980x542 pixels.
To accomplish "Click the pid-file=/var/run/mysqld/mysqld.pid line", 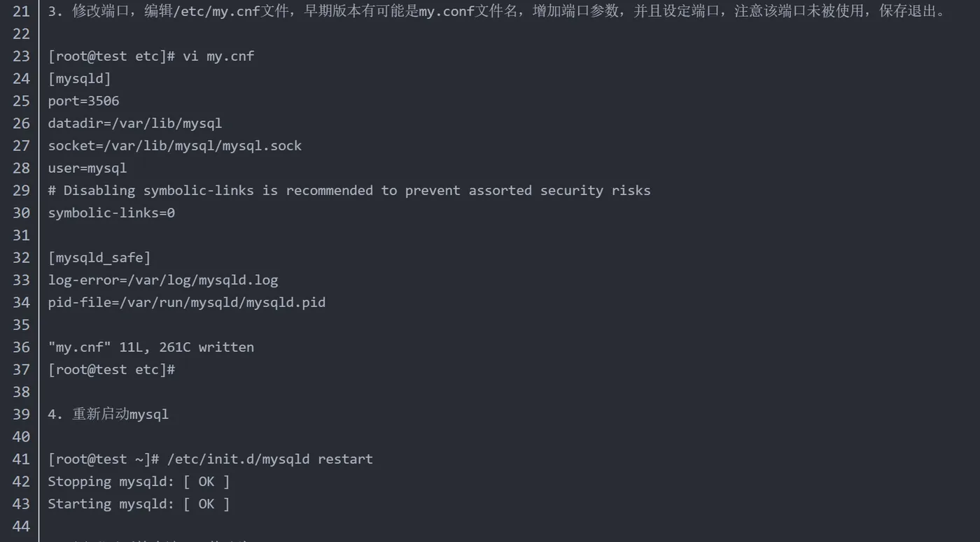I will click(x=186, y=302).
